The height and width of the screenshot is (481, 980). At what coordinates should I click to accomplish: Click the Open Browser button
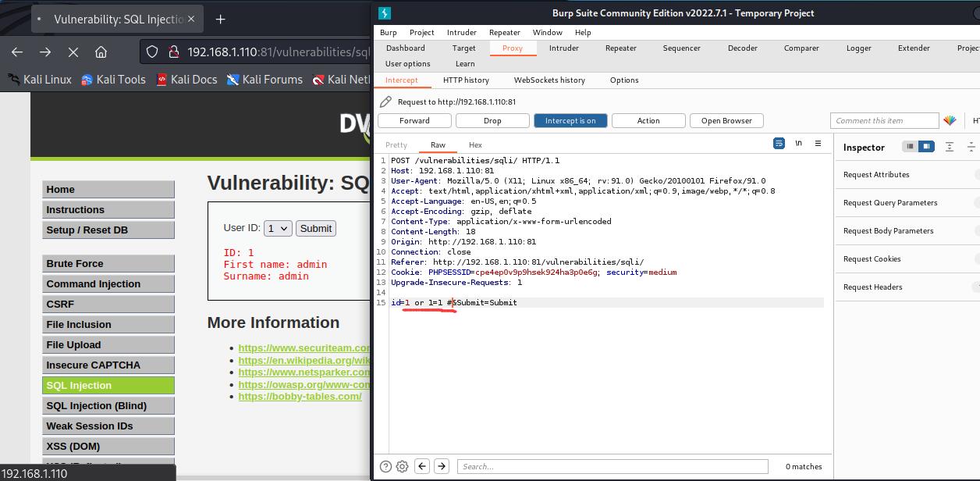[x=726, y=120]
